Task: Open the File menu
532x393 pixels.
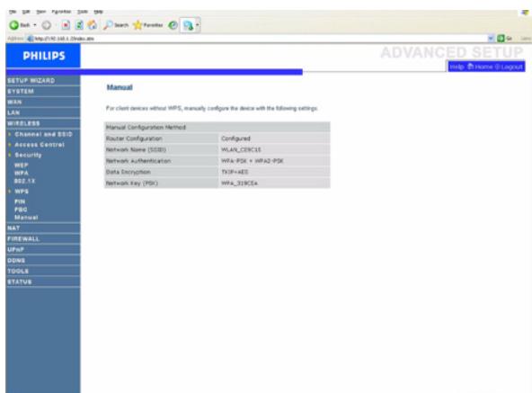Action: [x=13, y=12]
